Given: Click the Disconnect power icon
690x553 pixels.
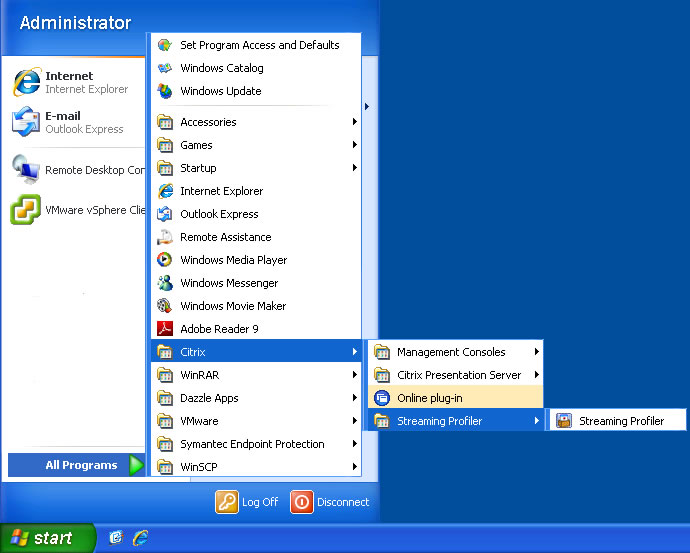Looking at the screenshot, I should pyautogui.click(x=302, y=502).
